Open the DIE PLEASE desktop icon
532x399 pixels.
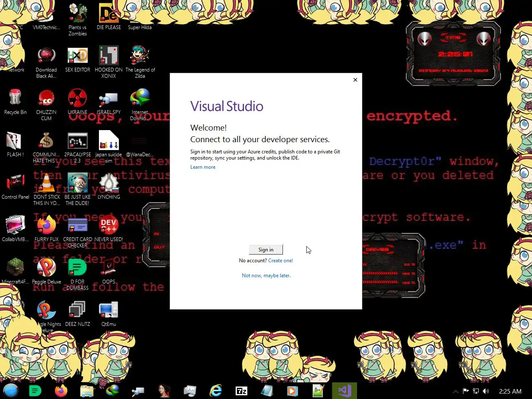(109, 17)
